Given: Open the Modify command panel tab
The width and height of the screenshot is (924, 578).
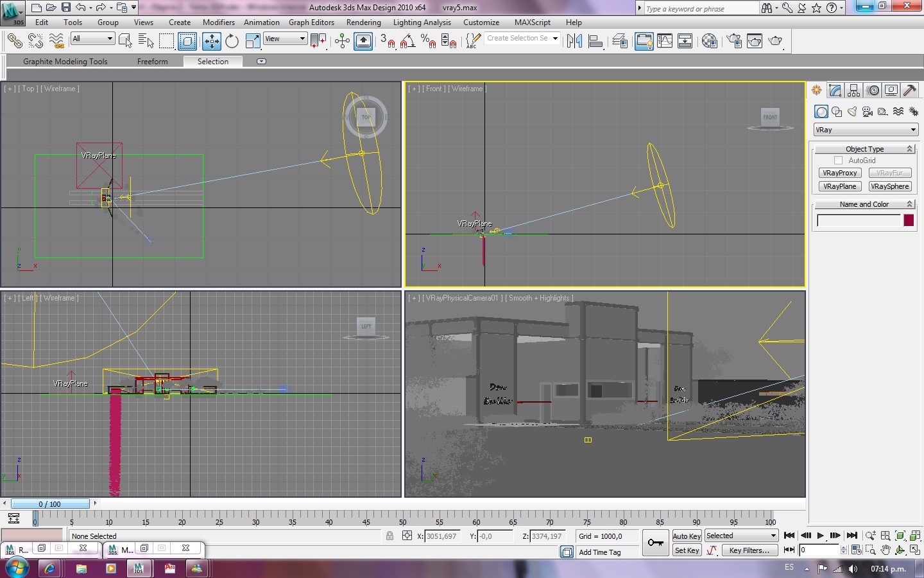Looking at the screenshot, I should point(835,91).
